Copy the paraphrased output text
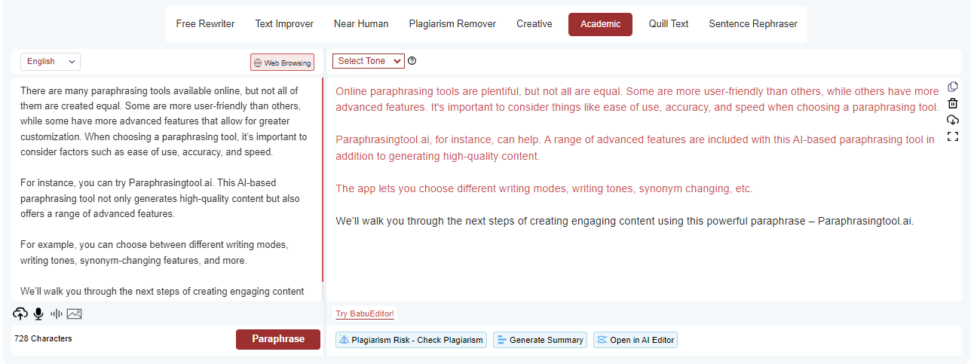Viewport: 980px width, 364px height. tap(953, 87)
